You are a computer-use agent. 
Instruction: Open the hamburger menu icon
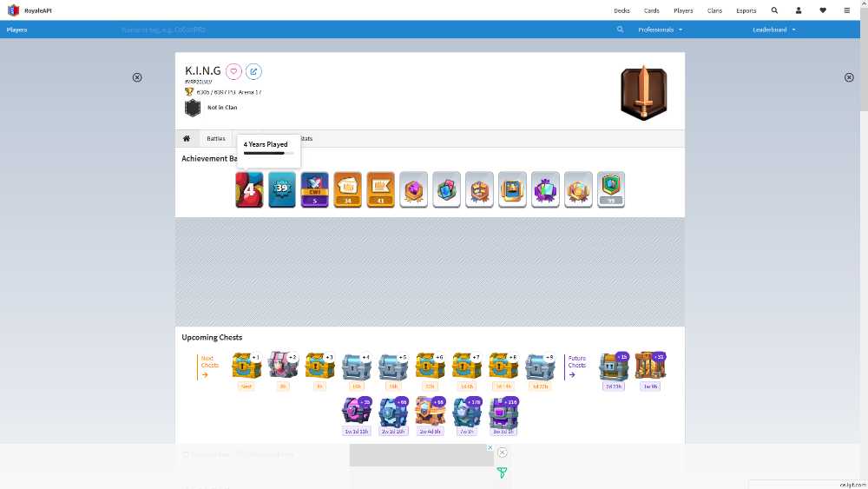846,10
